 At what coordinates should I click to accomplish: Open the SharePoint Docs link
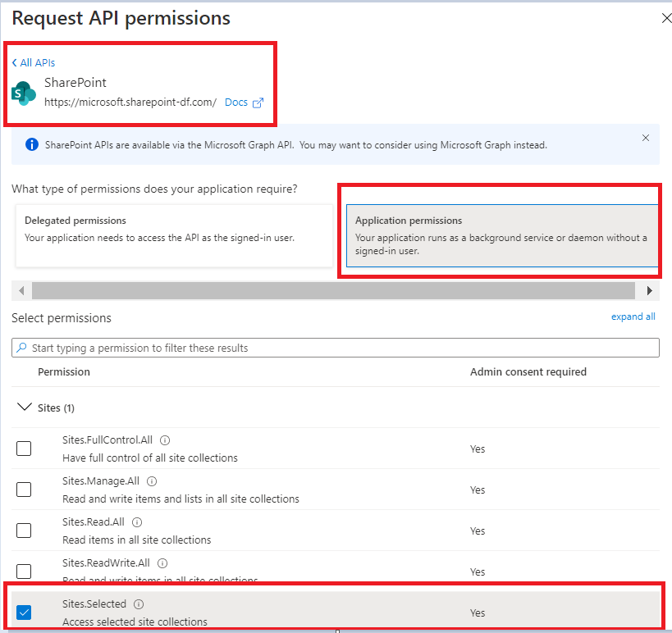click(x=237, y=102)
